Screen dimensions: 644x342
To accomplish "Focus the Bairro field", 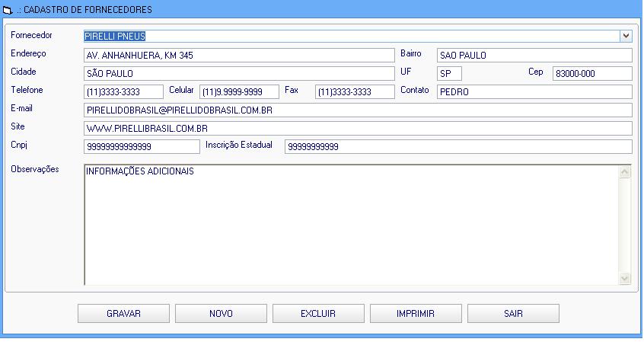I will click(534, 55).
